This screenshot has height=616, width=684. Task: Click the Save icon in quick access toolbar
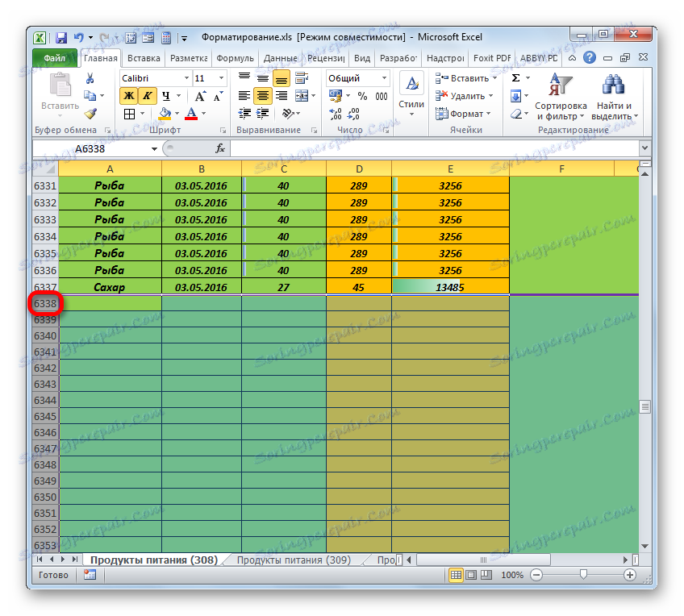click(61, 38)
